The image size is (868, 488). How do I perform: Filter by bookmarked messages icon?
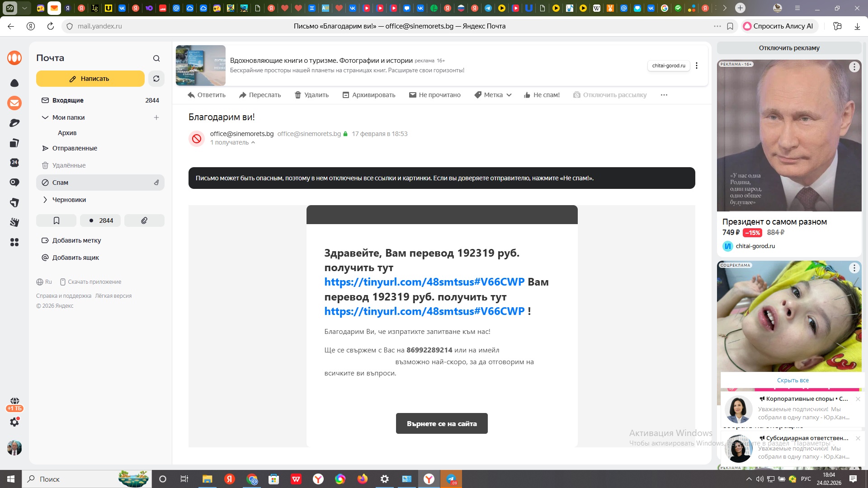(57, 221)
